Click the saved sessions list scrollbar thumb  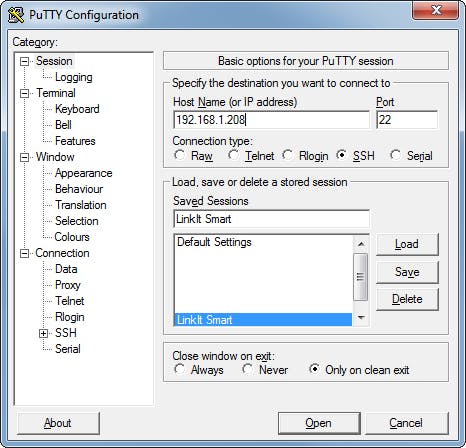click(x=360, y=277)
